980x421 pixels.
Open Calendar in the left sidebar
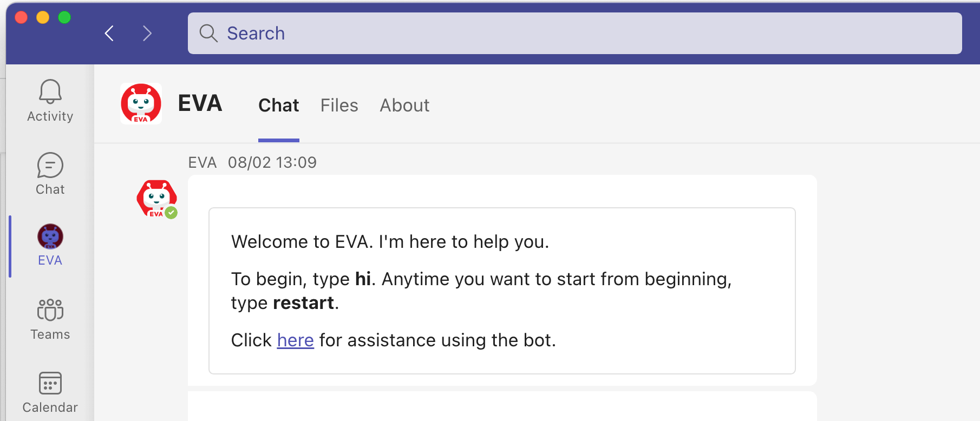click(50, 392)
